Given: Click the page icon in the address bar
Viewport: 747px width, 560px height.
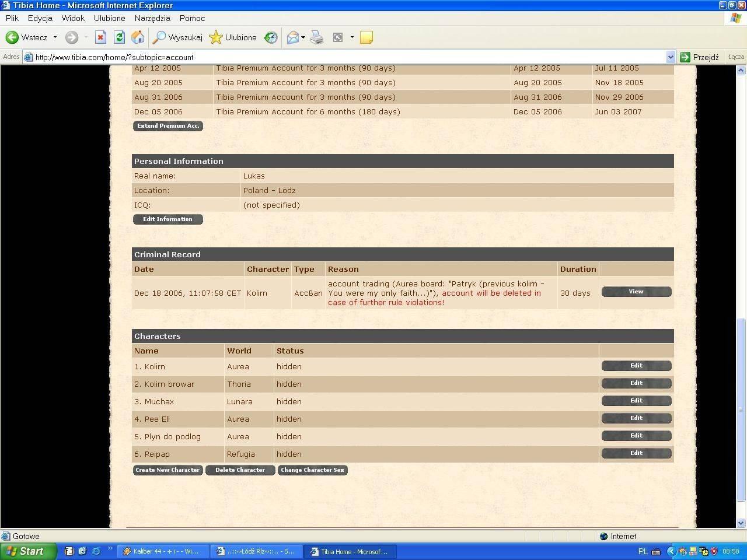Looking at the screenshot, I should 29,57.
